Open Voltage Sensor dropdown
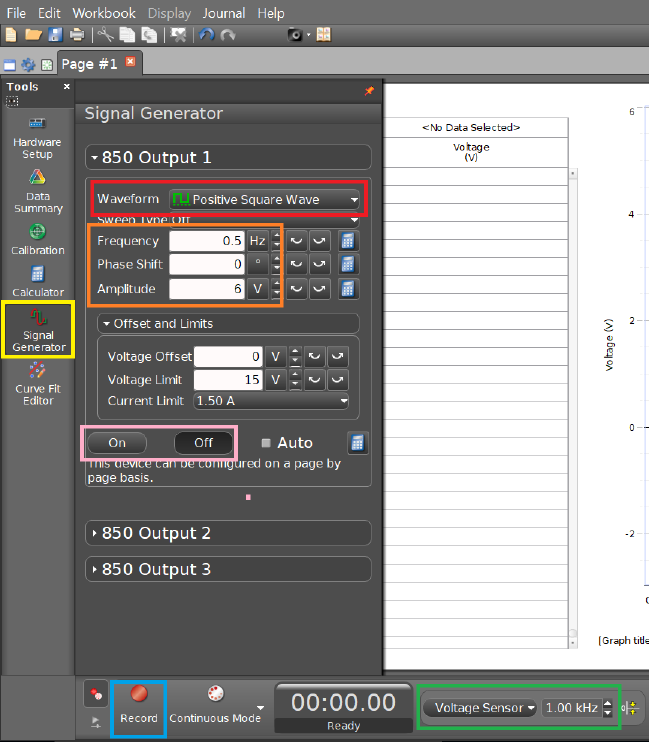Image resolution: width=649 pixels, height=742 pixels. coord(480,708)
